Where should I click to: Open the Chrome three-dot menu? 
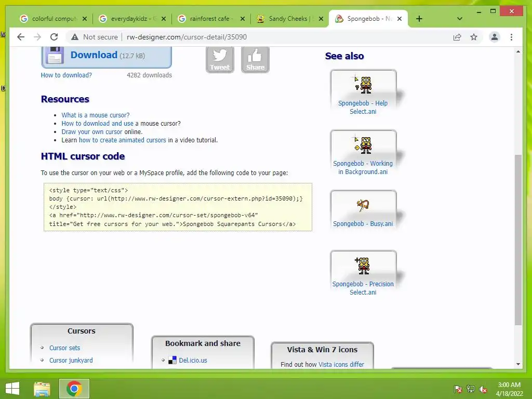pos(511,37)
